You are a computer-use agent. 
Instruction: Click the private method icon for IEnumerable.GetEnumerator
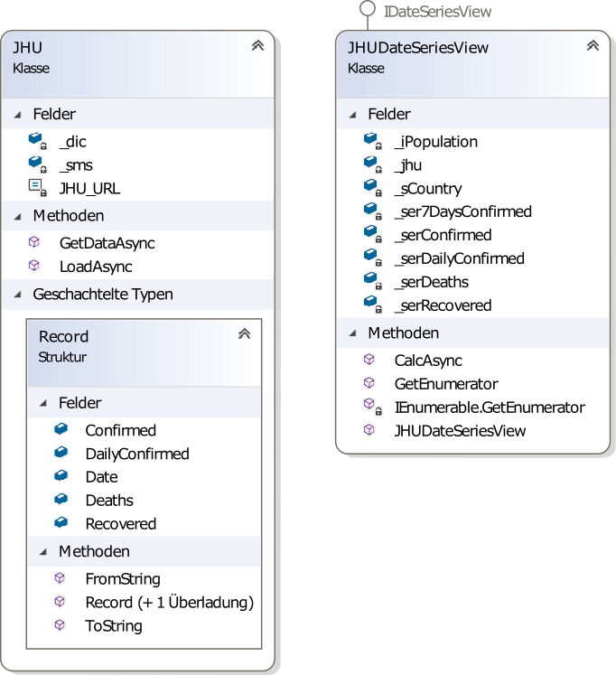point(372,407)
